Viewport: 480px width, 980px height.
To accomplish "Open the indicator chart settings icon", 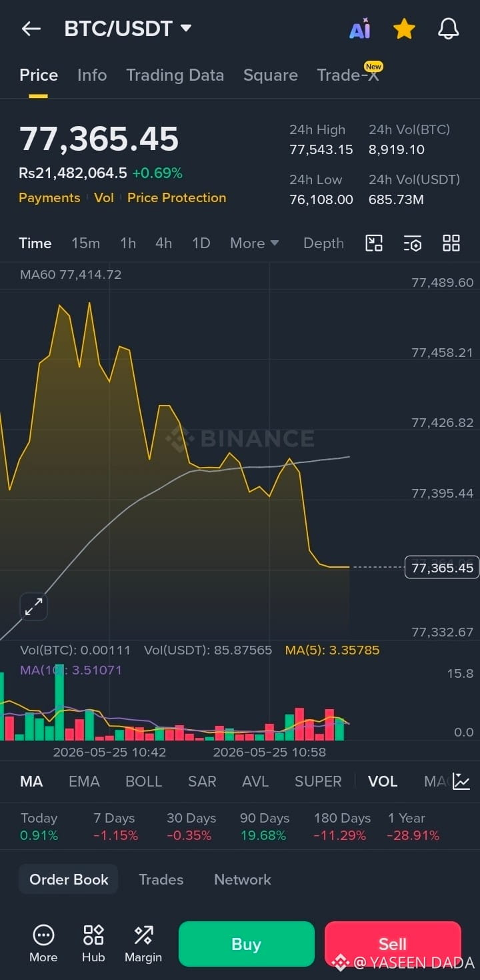I will (x=461, y=781).
